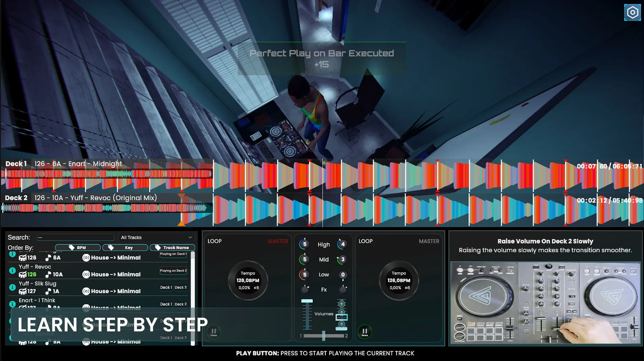Click the green 126 BPM value for Revoc
This screenshot has width=644, height=361.
(x=32, y=275)
